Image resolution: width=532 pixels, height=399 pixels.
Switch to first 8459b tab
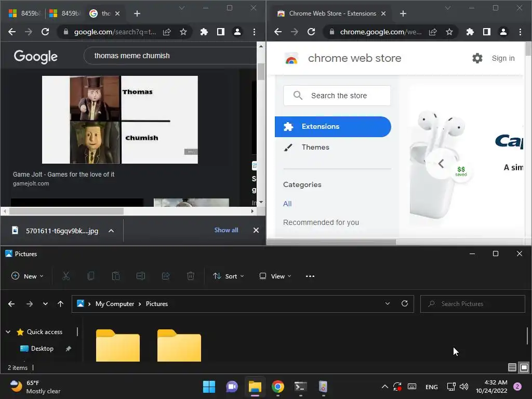[x=24, y=13]
